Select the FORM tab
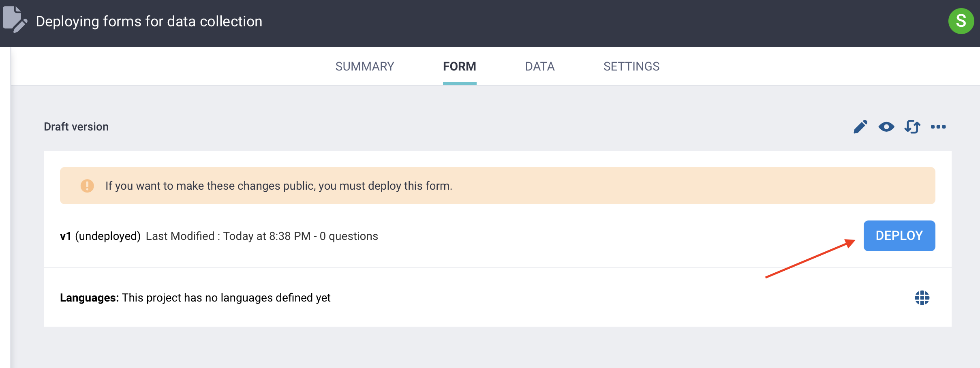The height and width of the screenshot is (368, 980). pos(460,66)
